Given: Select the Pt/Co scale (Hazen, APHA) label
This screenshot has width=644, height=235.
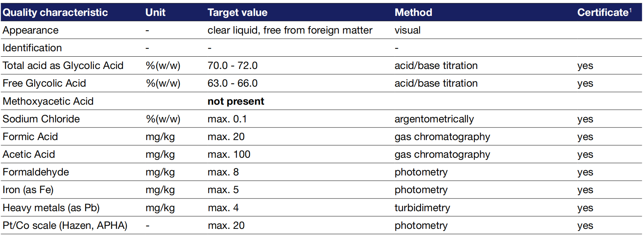Looking at the screenshot, I should tap(65, 226).
